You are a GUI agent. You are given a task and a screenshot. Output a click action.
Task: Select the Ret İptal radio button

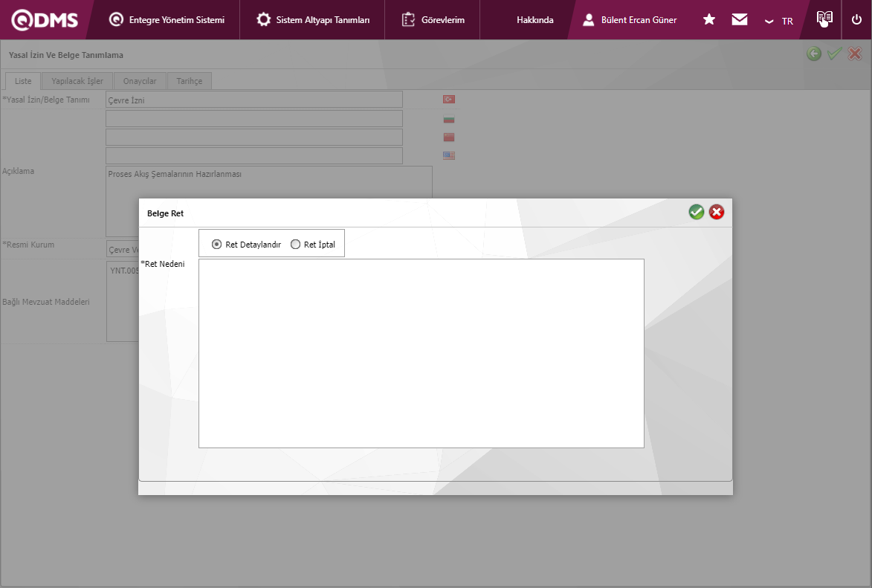click(295, 245)
